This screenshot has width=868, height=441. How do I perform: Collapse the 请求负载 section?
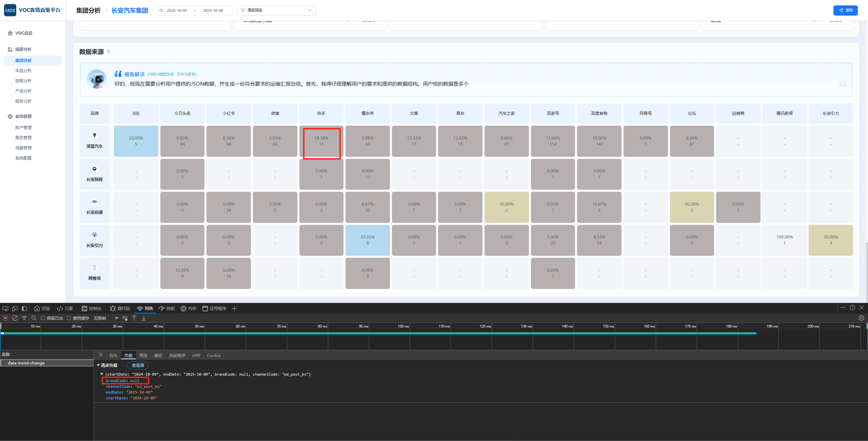[98, 365]
